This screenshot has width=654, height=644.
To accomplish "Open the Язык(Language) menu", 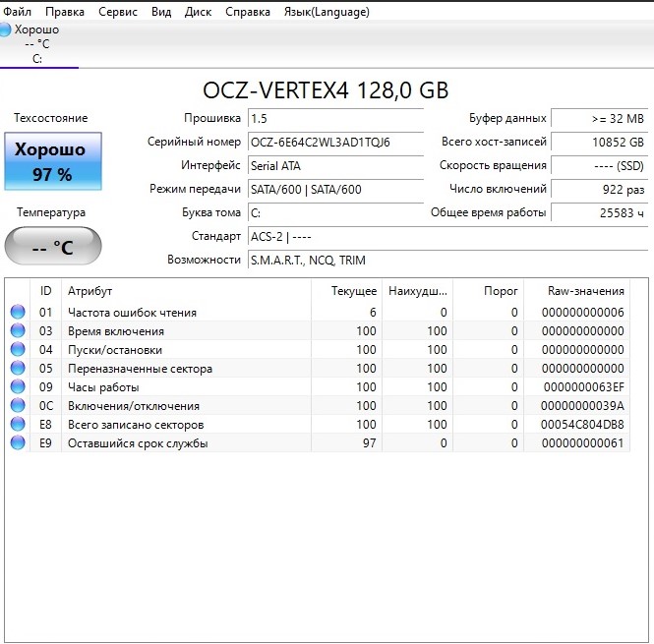I will click(327, 12).
